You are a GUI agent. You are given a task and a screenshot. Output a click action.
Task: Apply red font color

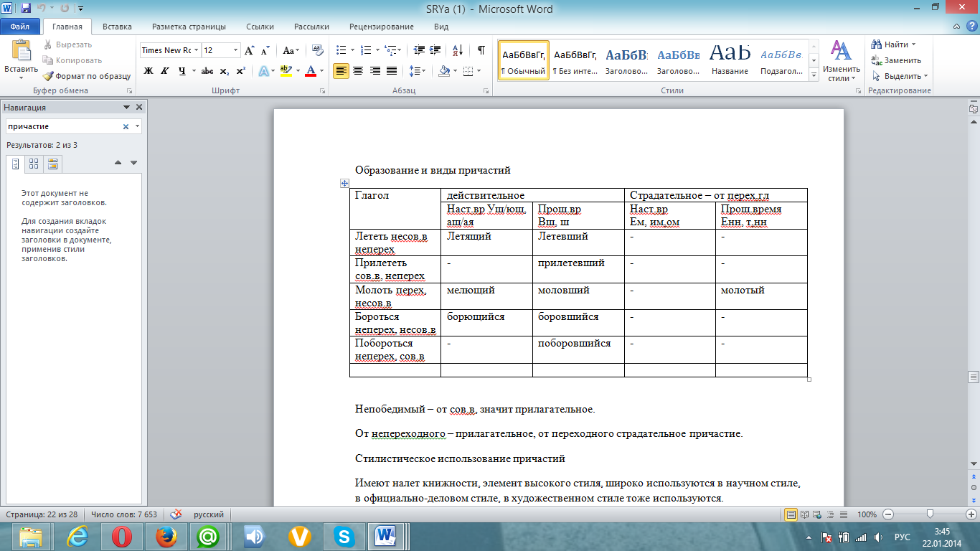pos(311,71)
